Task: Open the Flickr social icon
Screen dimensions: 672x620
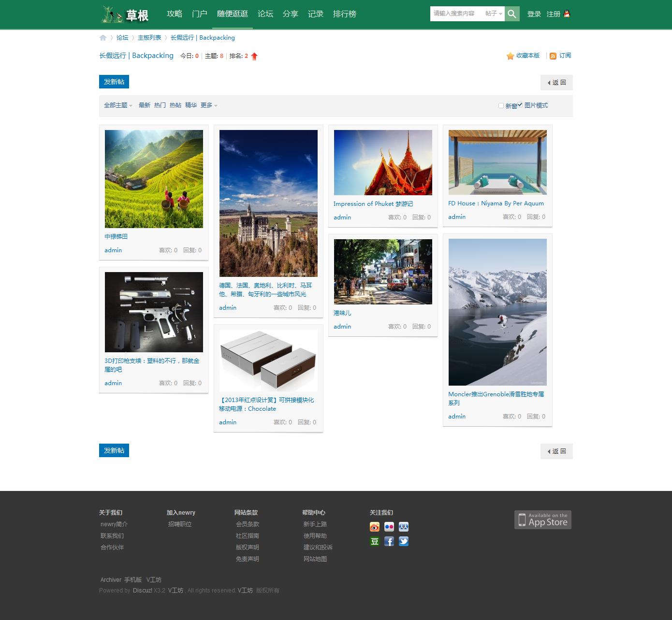Action: pos(389,527)
